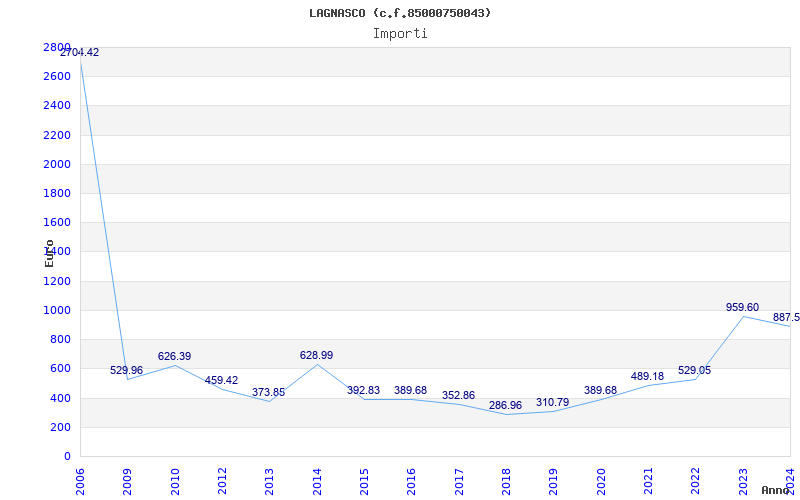The width and height of the screenshot is (800, 500).
Task: Click the Importi subtitle
Action: (400, 34)
